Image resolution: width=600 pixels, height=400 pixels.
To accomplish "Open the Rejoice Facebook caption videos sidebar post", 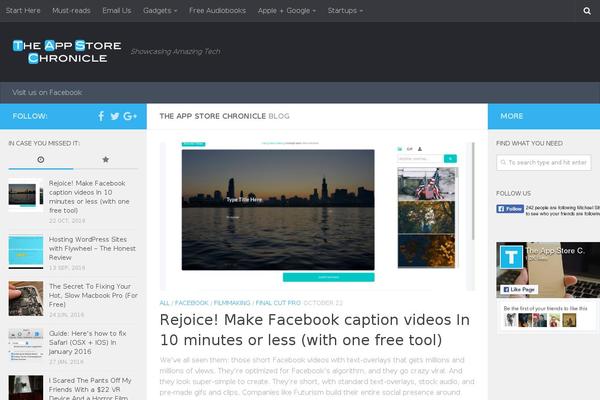I will point(89,197).
